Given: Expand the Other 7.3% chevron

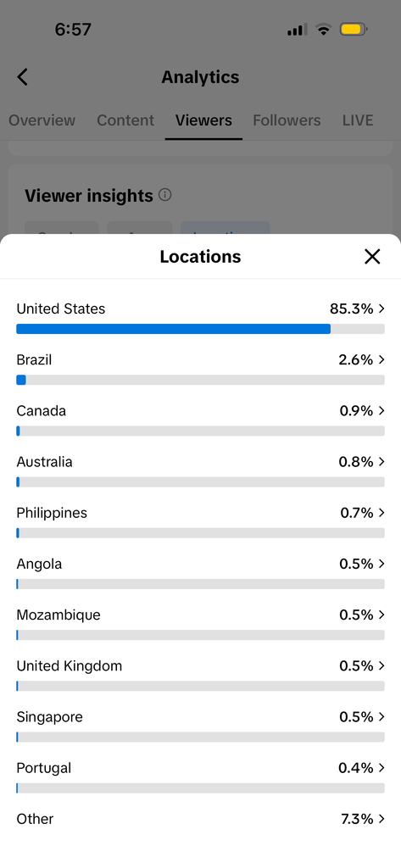Looking at the screenshot, I should click(x=381, y=819).
